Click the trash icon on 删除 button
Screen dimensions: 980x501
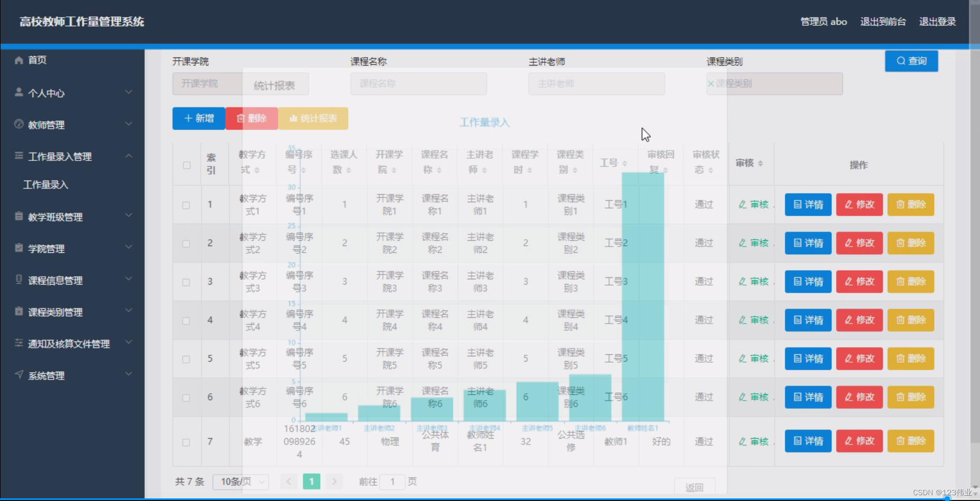[242, 118]
